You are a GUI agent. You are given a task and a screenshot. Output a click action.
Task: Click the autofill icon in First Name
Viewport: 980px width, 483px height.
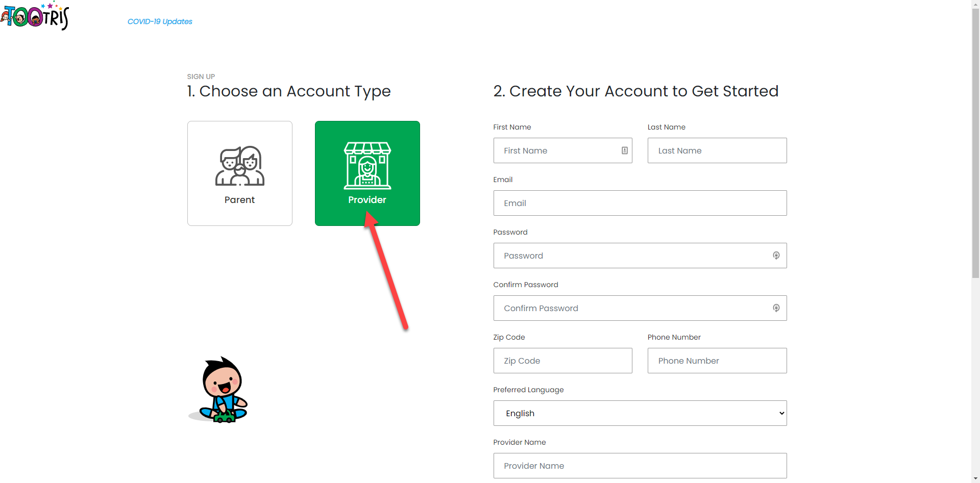(624, 150)
